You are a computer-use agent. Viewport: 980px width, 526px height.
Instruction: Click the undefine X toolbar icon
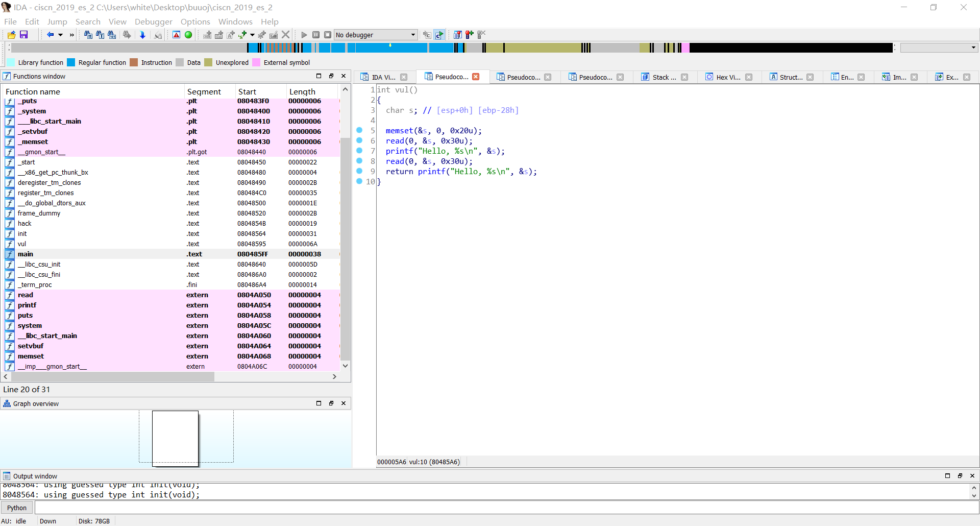(285, 35)
